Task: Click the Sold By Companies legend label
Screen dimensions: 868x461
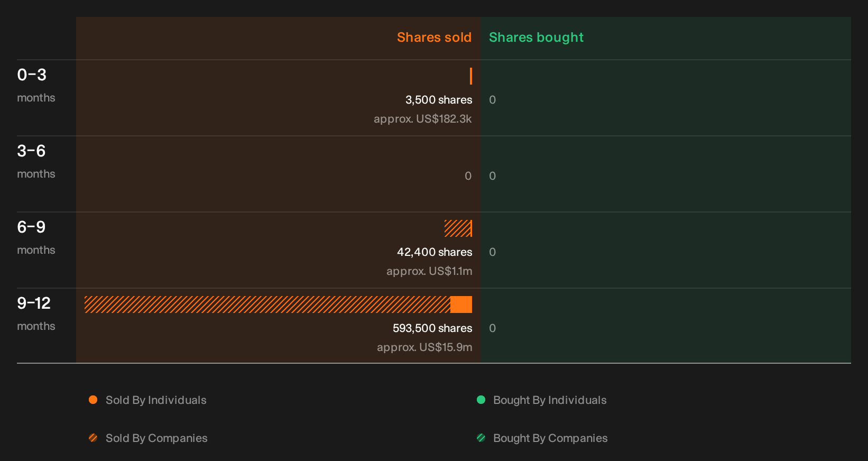Action: pos(156,438)
